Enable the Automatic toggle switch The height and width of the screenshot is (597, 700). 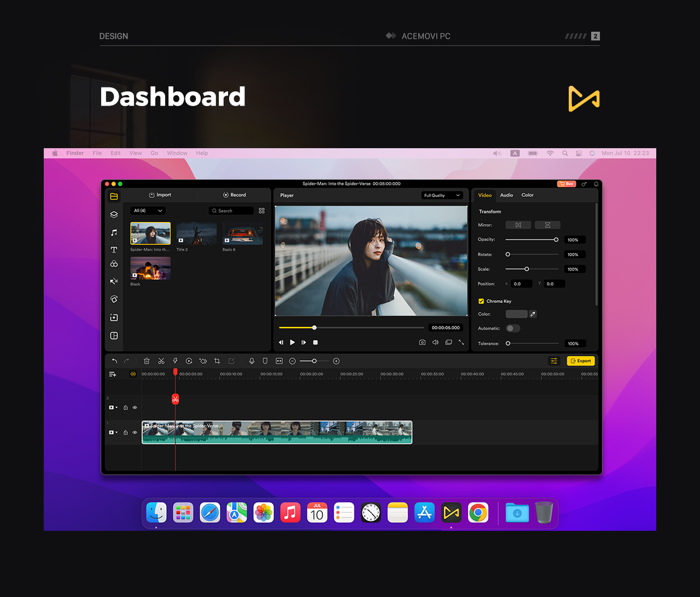[513, 328]
